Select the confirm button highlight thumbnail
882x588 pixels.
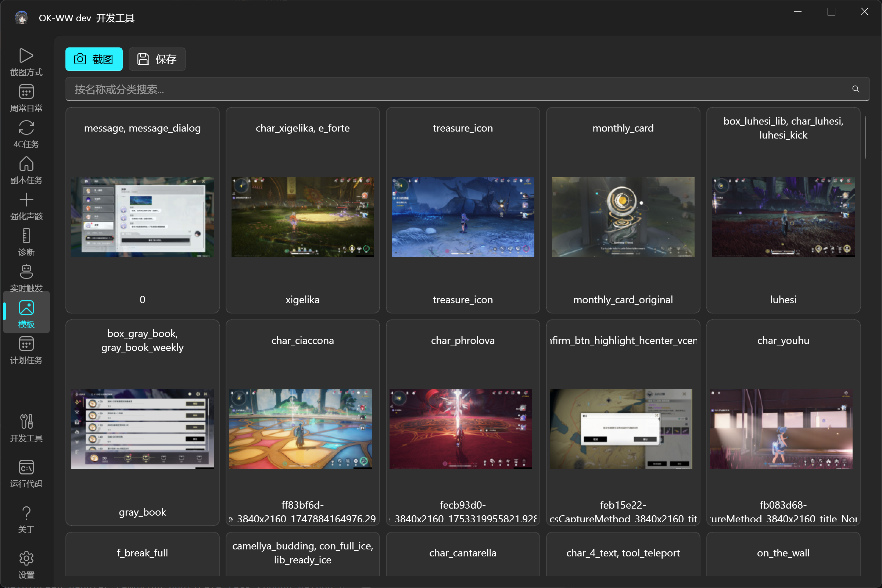(x=621, y=429)
